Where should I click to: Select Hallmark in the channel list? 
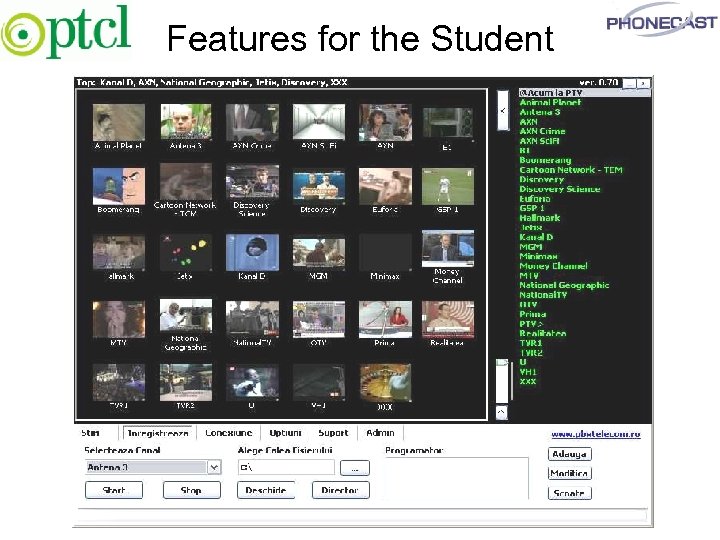(540, 218)
